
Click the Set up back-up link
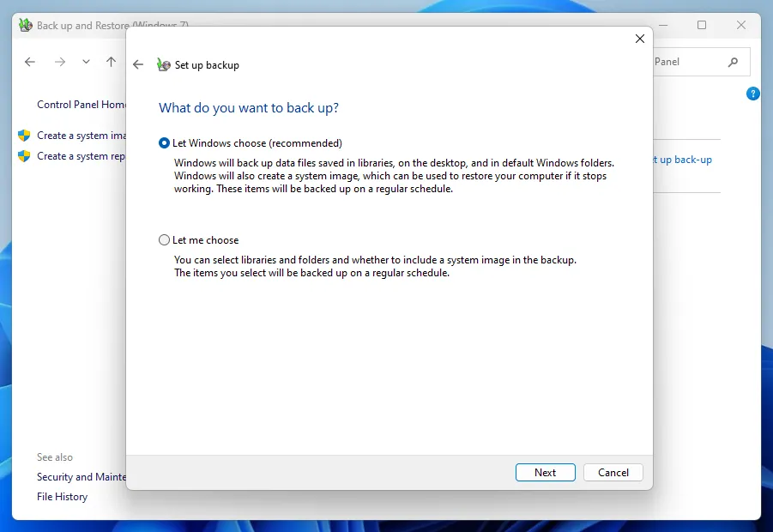(x=683, y=160)
